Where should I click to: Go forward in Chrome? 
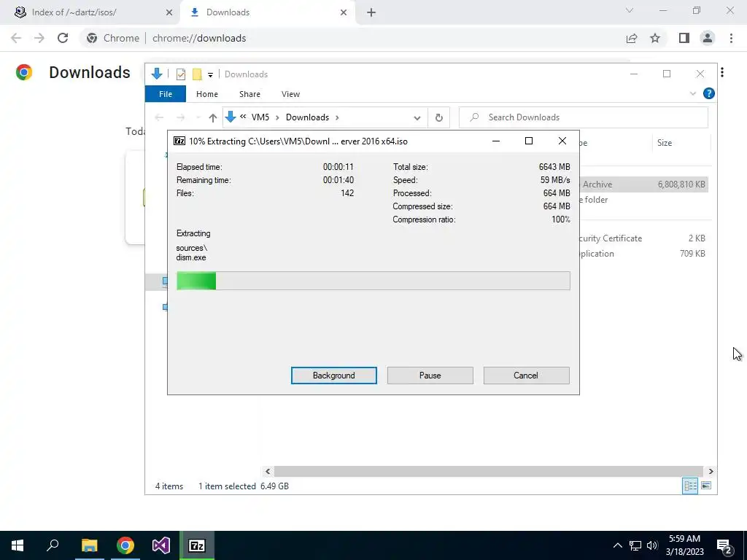(39, 38)
